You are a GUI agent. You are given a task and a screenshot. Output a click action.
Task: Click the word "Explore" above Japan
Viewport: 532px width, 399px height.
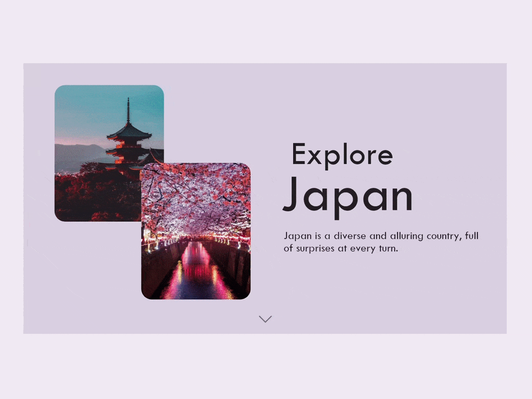point(342,154)
